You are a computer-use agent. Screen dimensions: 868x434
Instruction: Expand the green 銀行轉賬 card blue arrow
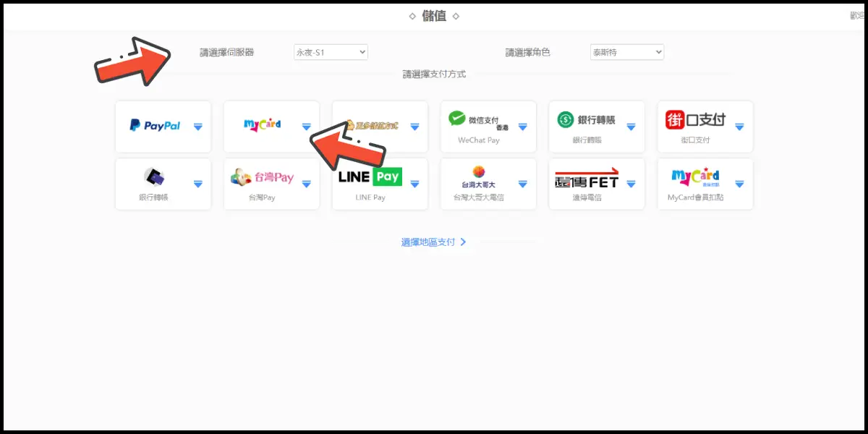pos(631,127)
